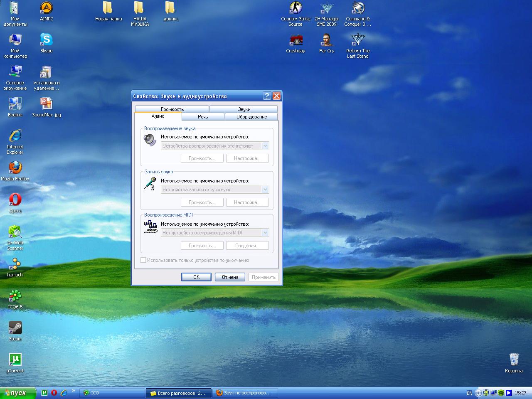Switch to the Оборудование tab
Screen dimensions: 532x399
[251, 117]
